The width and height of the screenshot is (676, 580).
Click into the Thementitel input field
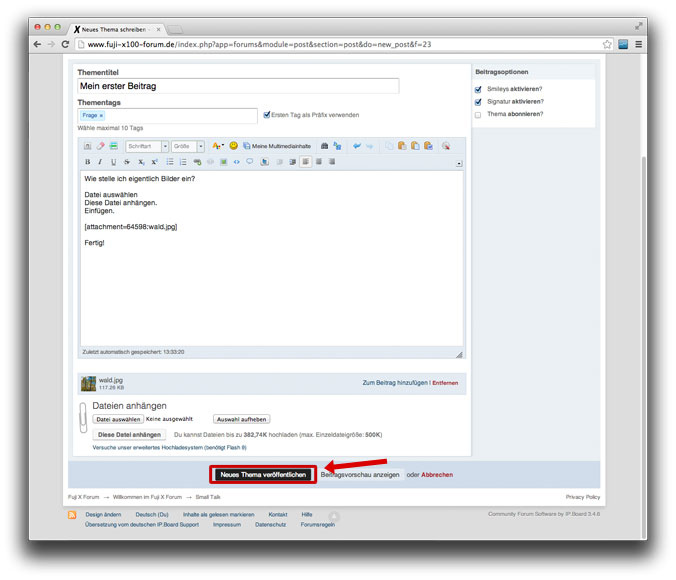[238, 86]
